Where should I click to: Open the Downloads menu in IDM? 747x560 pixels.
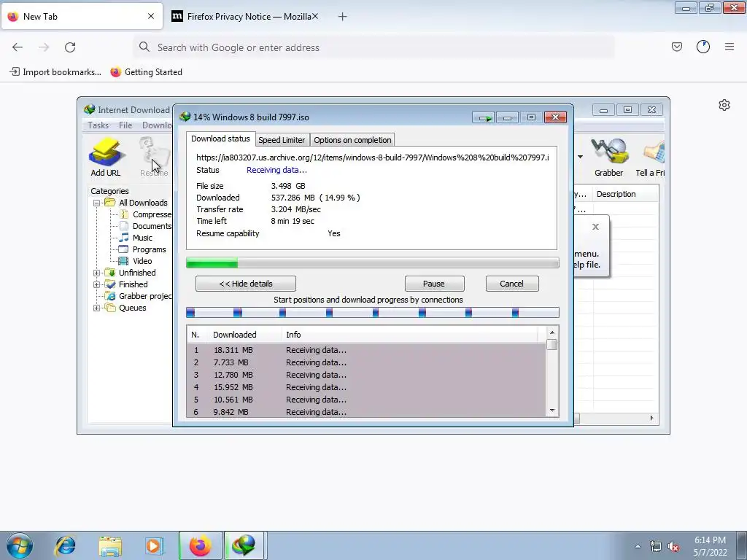(x=157, y=125)
